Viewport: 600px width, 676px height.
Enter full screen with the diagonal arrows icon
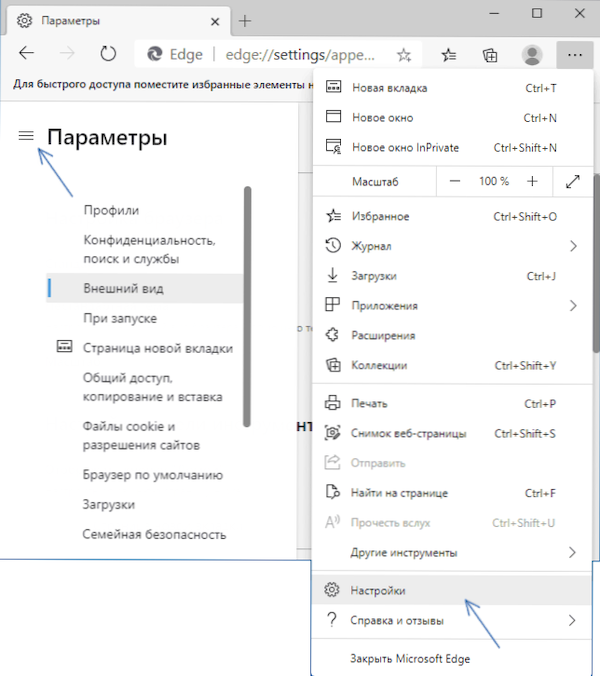pos(572,182)
